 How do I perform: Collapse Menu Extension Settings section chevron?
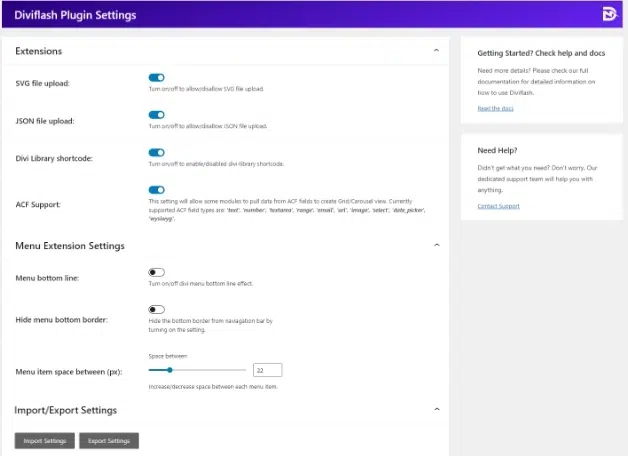tap(437, 245)
